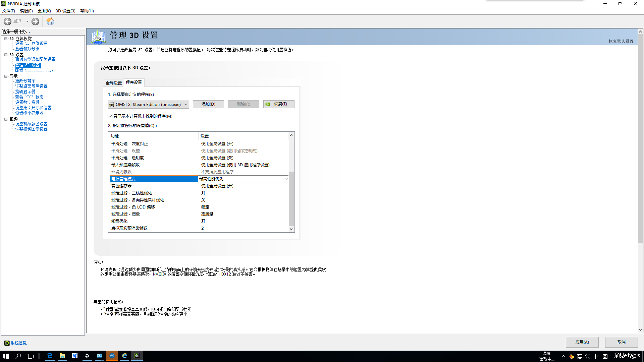
Task: Click the Forward arrow navigation icon
Action: [x=35, y=21]
